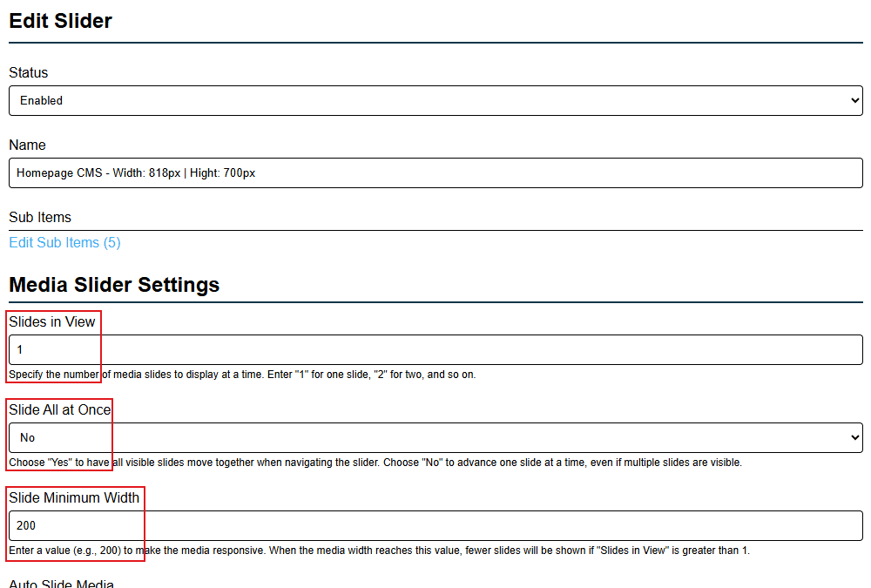
Task: Click the Slides in View label
Action: (51, 321)
